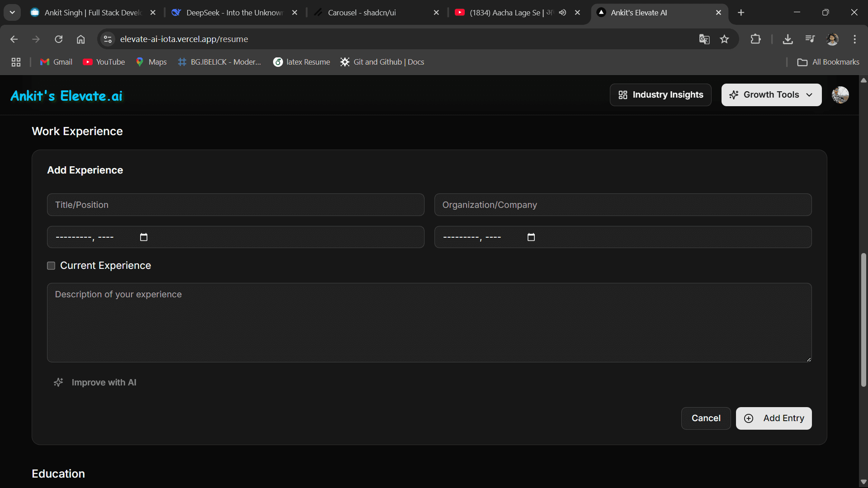Open the user avatar menu in header

tap(840, 95)
